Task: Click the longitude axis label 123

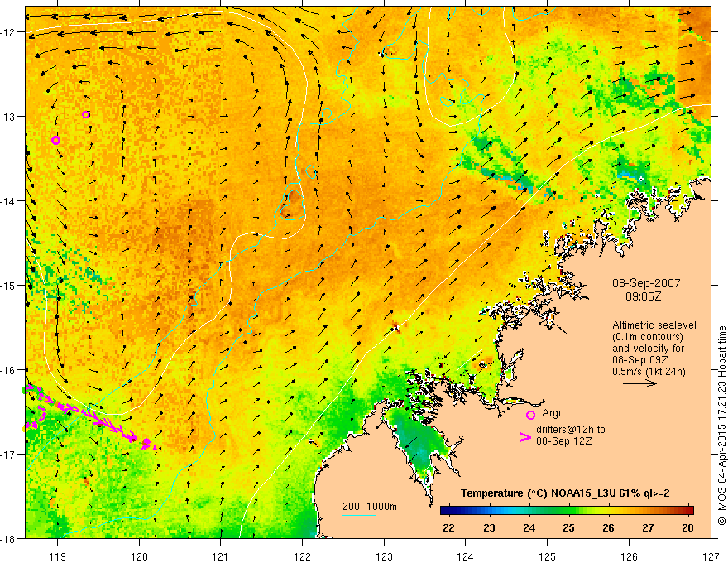Action: (x=384, y=556)
